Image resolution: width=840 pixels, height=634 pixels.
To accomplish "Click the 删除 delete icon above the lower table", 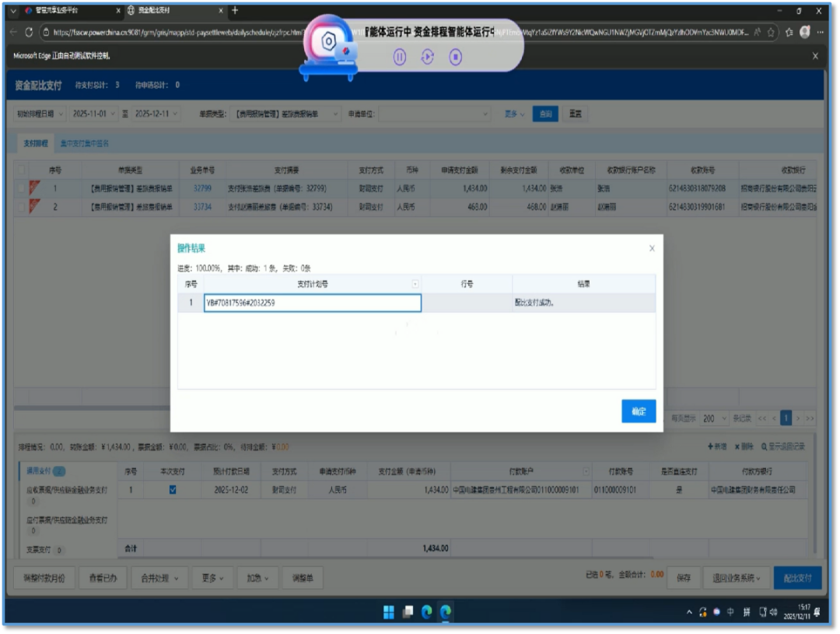I will [x=744, y=447].
